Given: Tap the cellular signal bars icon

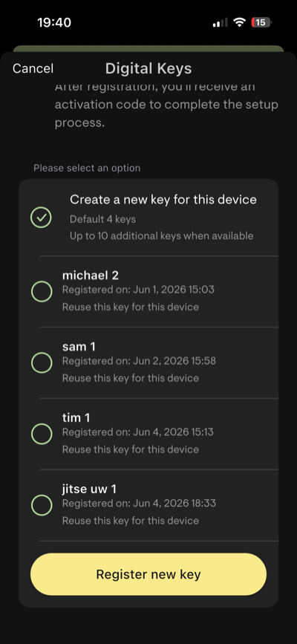Looking at the screenshot, I should click(220, 22).
